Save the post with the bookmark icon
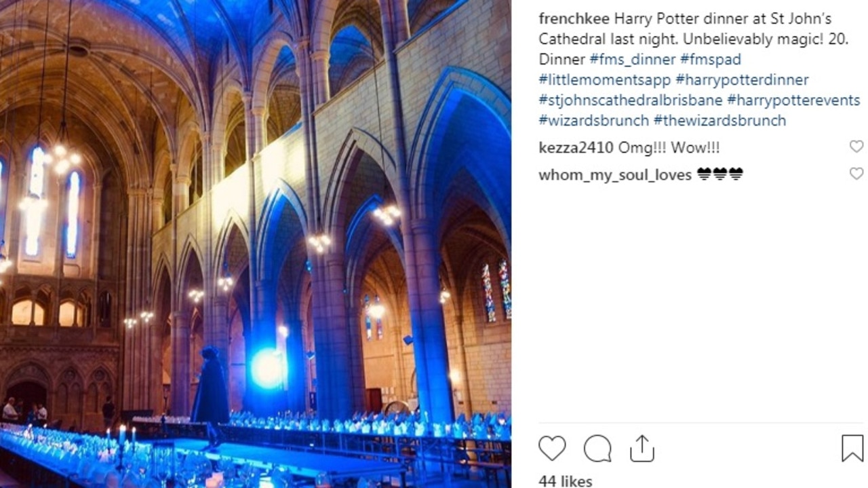868x488 pixels. (x=852, y=449)
